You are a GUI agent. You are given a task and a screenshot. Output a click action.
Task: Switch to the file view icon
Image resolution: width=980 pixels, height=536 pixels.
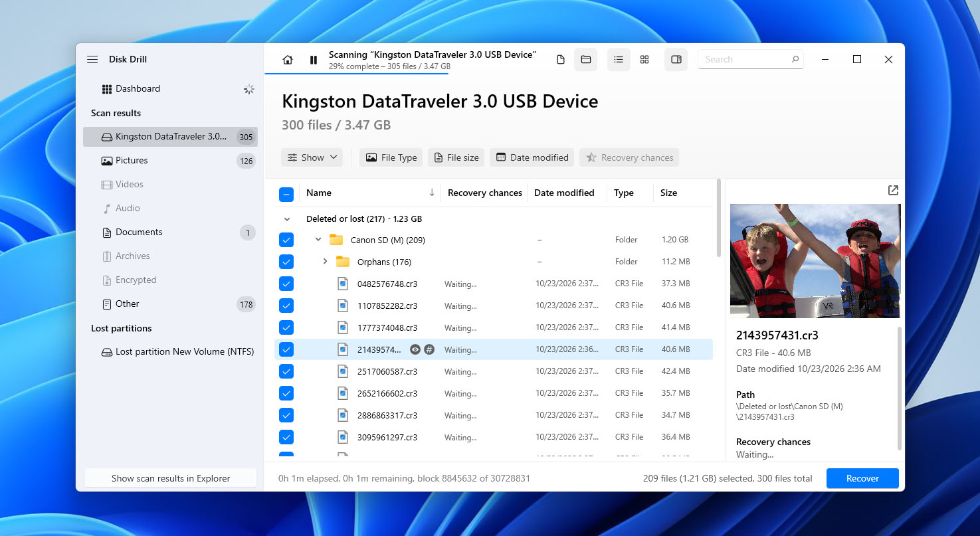point(561,60)
